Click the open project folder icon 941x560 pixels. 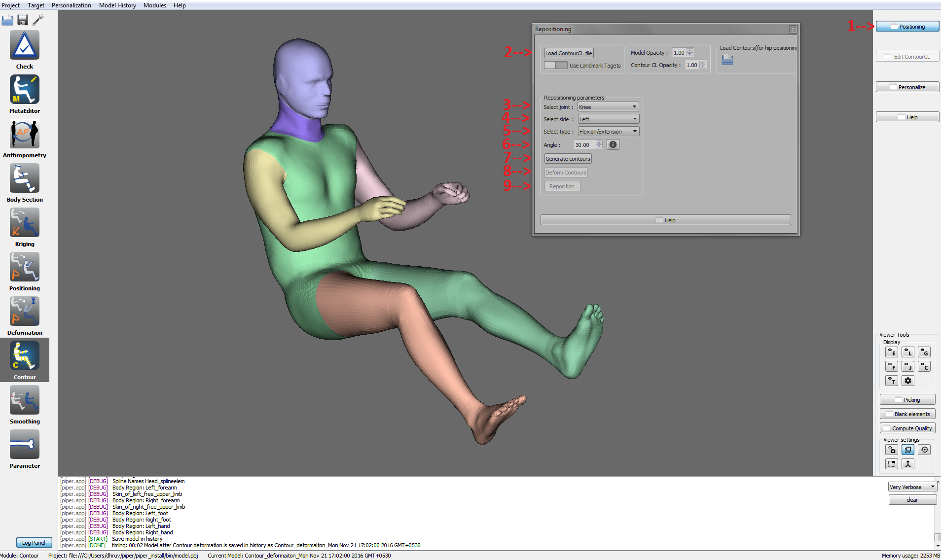pyautogui.click(x=7, y=20)
